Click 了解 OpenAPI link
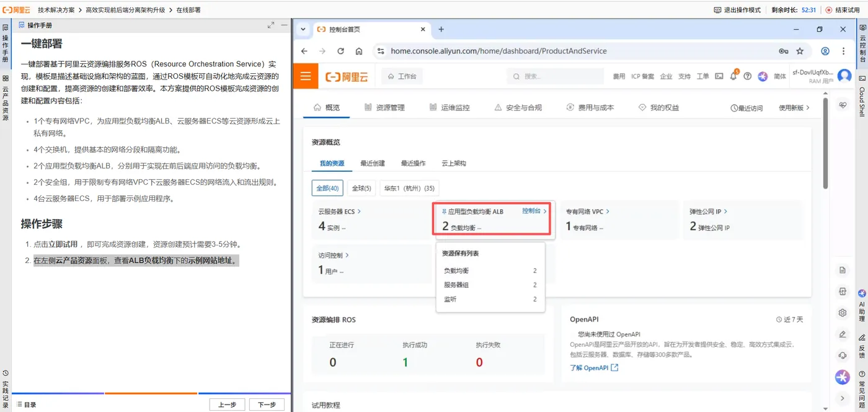The image size is (868, 412). click(x=594, y=368)
